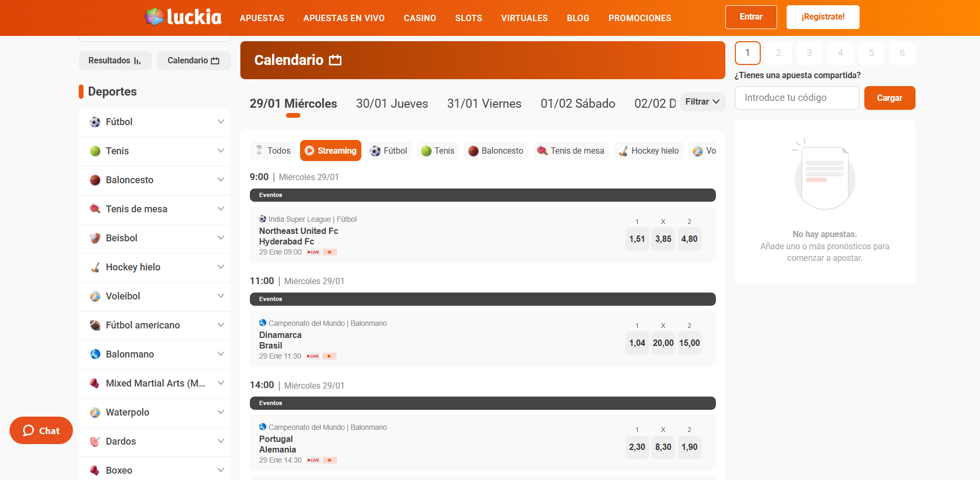Expand the Voleibol category chevron
This screenshot has width=980, height=480.
click(x=221, y=296)
